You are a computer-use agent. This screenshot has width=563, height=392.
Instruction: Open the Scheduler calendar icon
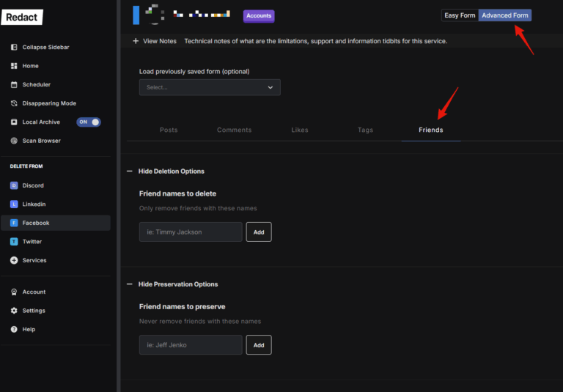tap(15, 85)
